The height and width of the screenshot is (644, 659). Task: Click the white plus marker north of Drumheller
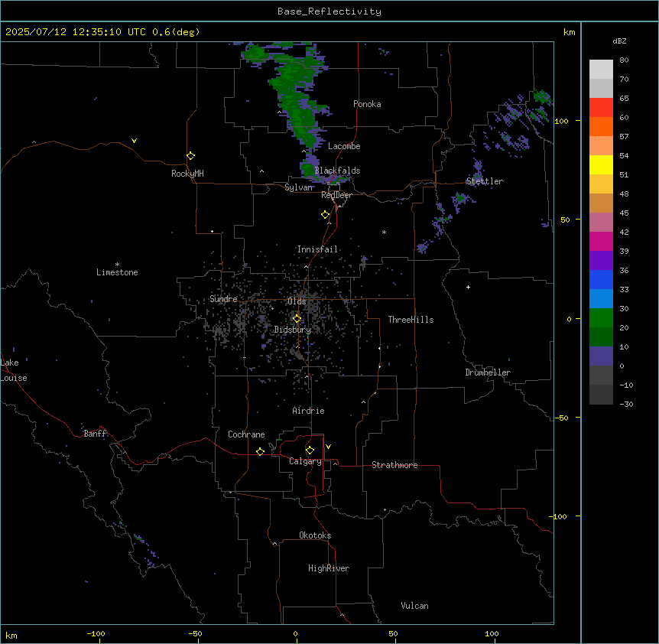(x=468, y=287)
